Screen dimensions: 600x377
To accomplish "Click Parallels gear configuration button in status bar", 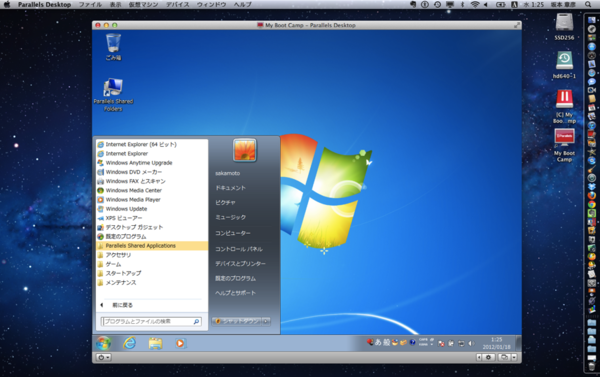I will (488, 357).
